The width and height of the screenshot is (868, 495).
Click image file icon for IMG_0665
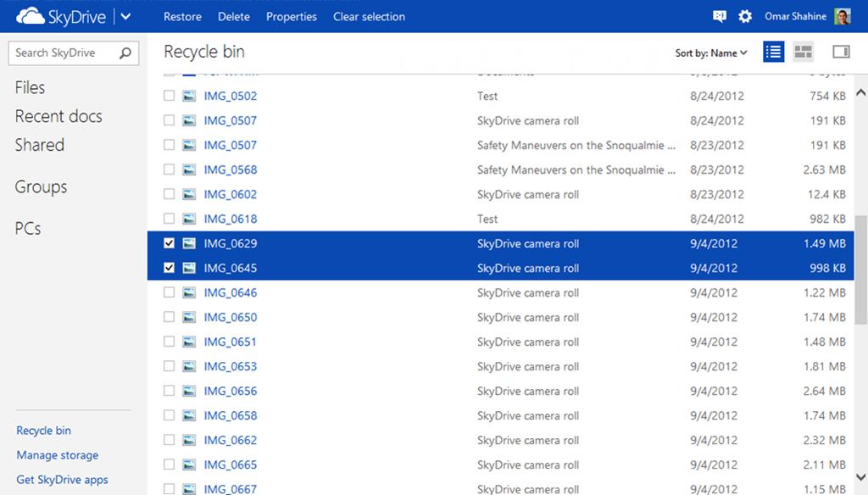tap(189, 464)
